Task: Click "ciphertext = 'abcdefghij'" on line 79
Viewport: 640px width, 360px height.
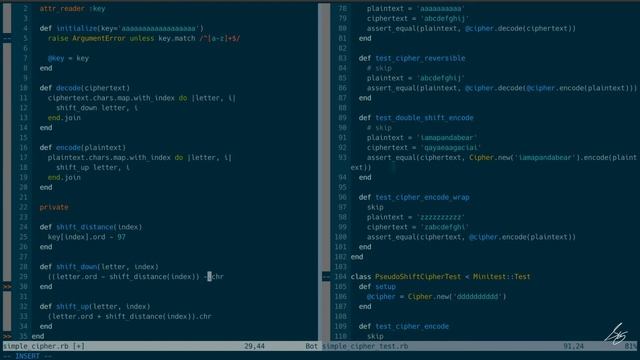Action: [x=418, y=19]
